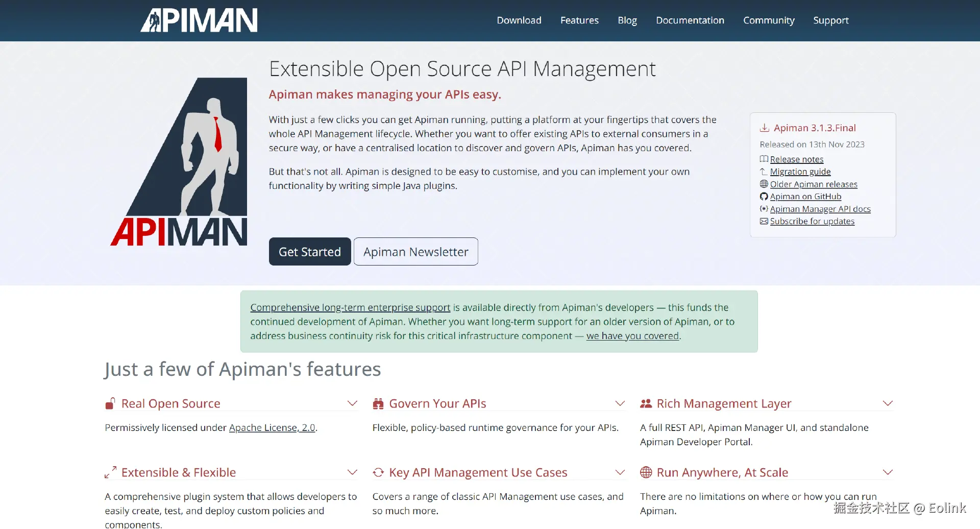Viewport: 980px width, 529px height.
Task: Click the arrow icon beside Migration guide
Action: [x=764, y=172]
